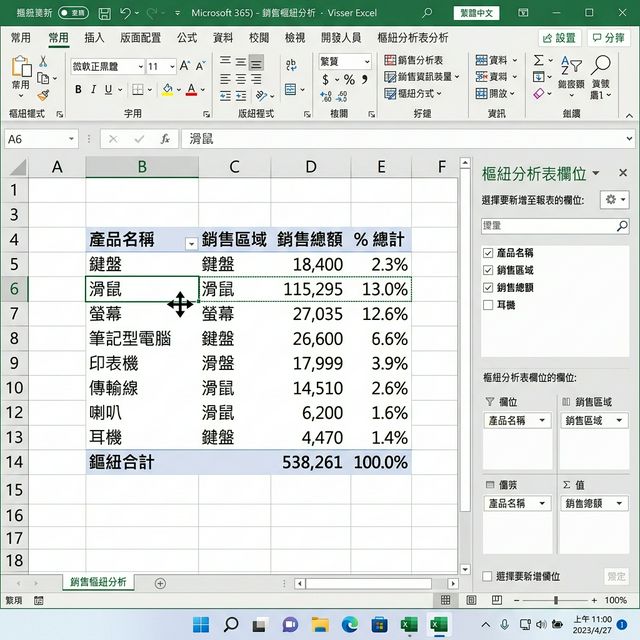Screen dimensions: 640x640
Task: Click the vertical scrollbar down arrow
Action: point(465,569)
